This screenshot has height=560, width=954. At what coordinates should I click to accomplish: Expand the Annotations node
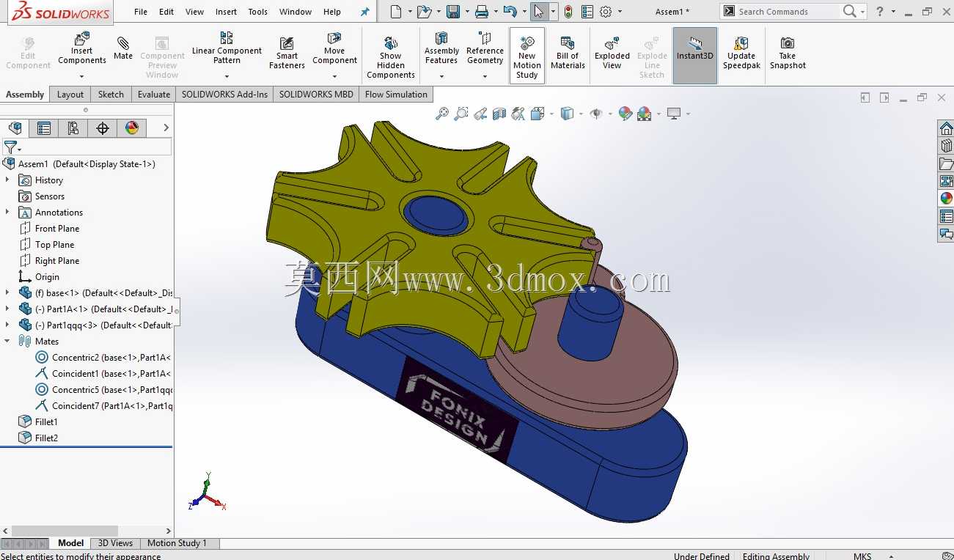7,212
